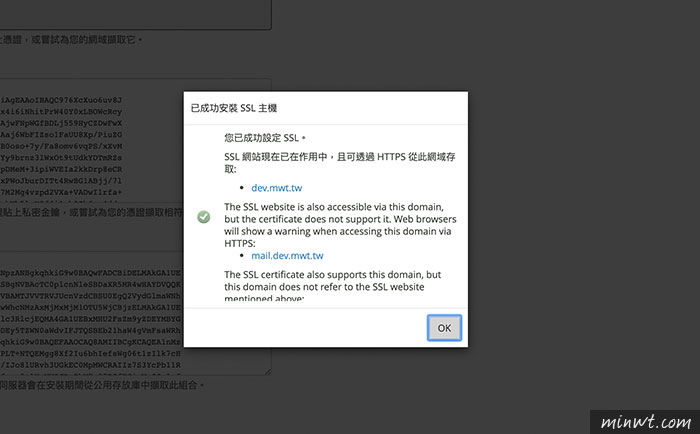Select 'The SSL website is also accessible' paragraph
Viewport: 700px width, 434px height.
point(340,225)
